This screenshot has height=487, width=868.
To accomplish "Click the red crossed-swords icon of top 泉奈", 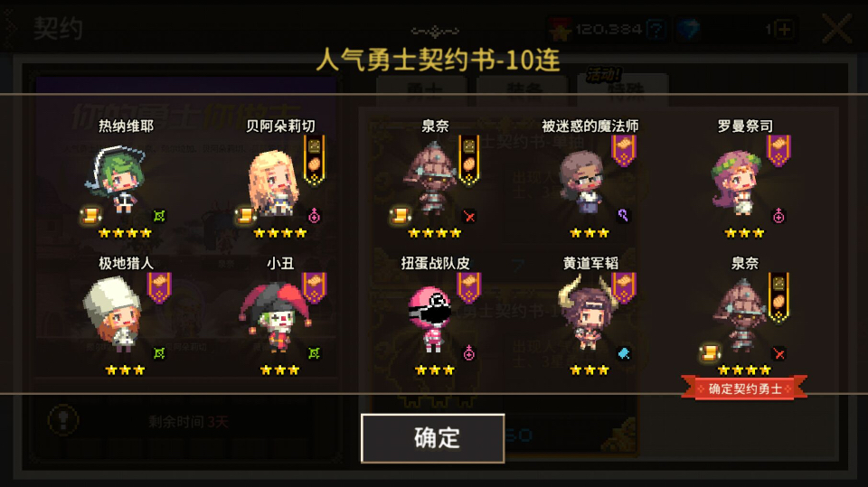I will click(469, 216).
